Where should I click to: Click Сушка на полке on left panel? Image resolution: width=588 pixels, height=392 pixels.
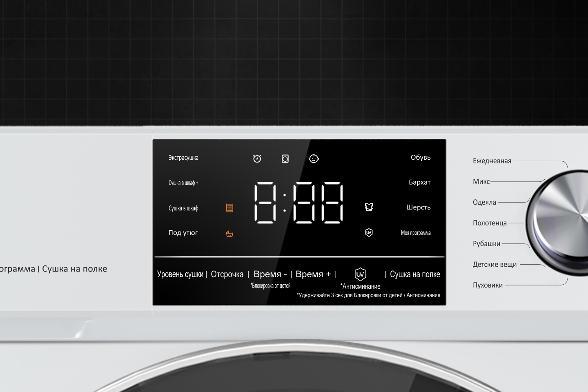tap(75, 269)
